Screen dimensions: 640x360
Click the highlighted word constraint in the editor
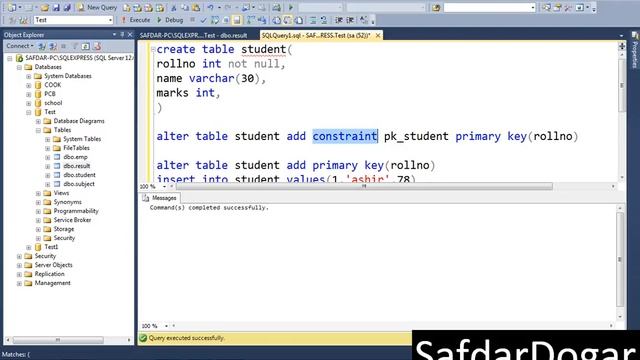[x=345, y=136]
